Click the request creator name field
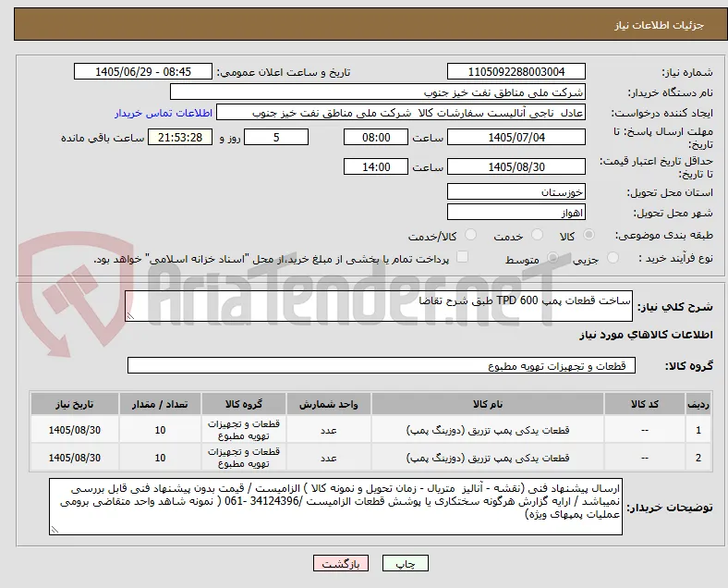The height and width of the screenshot is (588, 728). tap(401, 113)
